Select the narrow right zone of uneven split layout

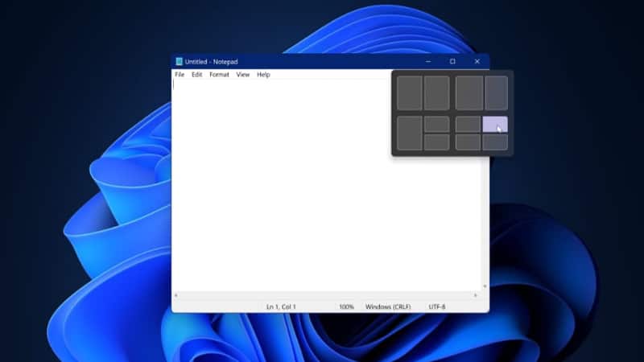coord(496,93)
